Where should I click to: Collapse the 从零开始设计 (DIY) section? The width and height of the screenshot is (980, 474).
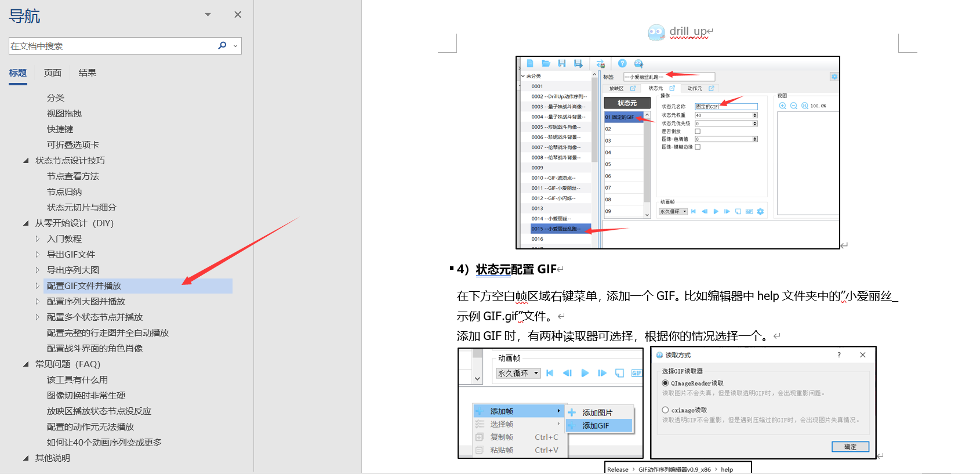(26, 223)
